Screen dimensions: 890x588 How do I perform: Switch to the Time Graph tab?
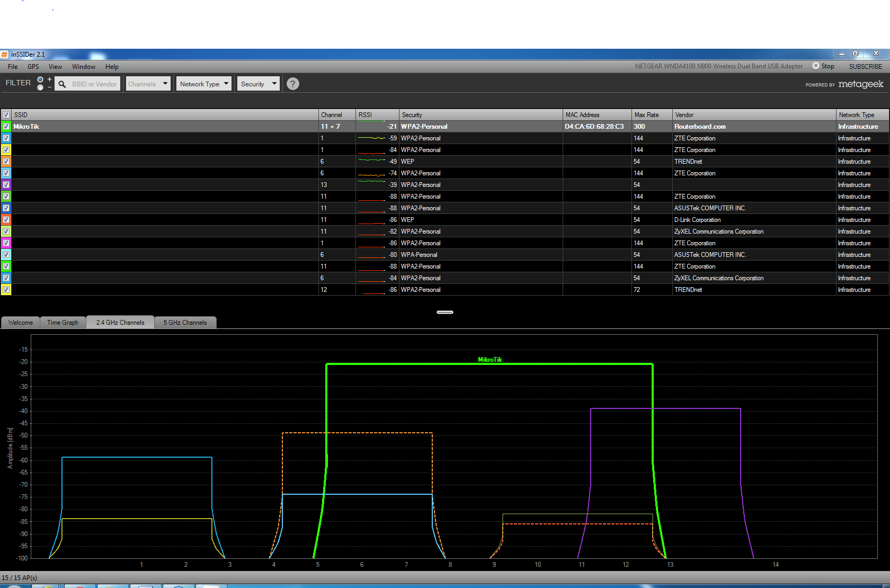pyautogui.click(x=63, y=322)
